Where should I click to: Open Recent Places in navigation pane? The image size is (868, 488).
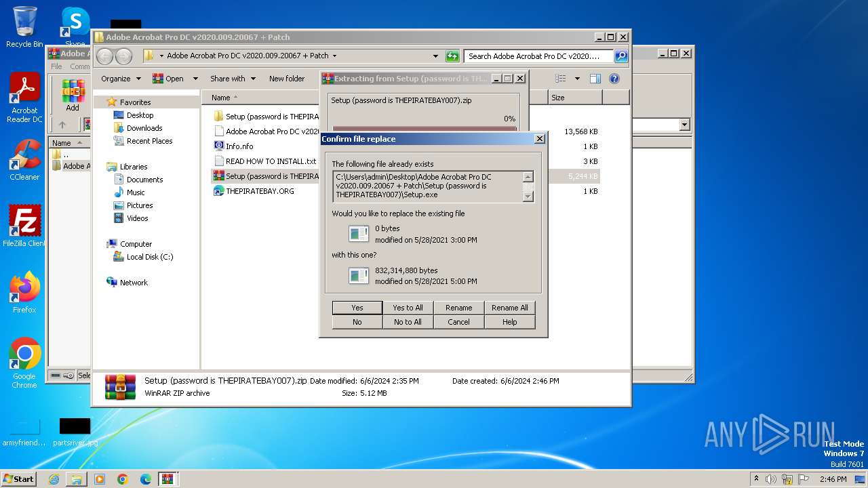tap(149, 141)
